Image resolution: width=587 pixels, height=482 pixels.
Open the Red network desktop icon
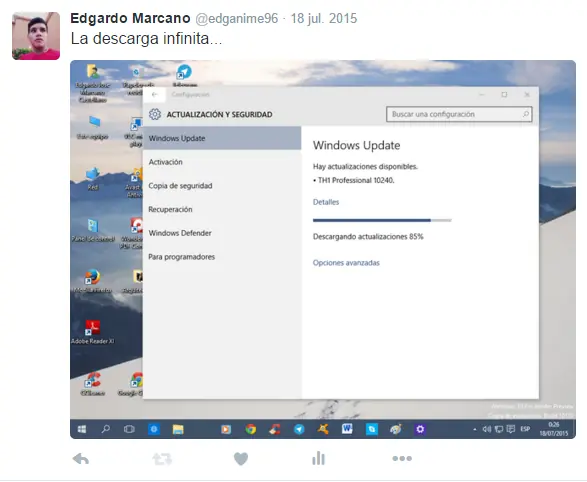(x=92, y=179)
